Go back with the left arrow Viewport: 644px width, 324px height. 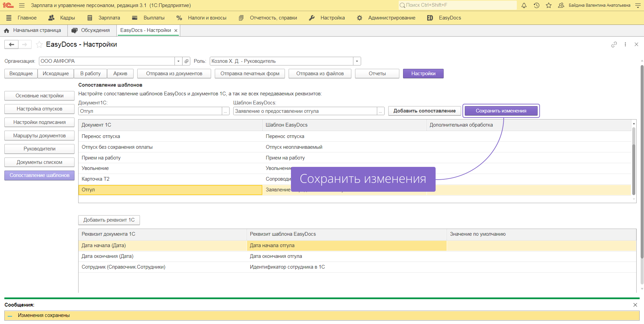click(x=11, y=45)
